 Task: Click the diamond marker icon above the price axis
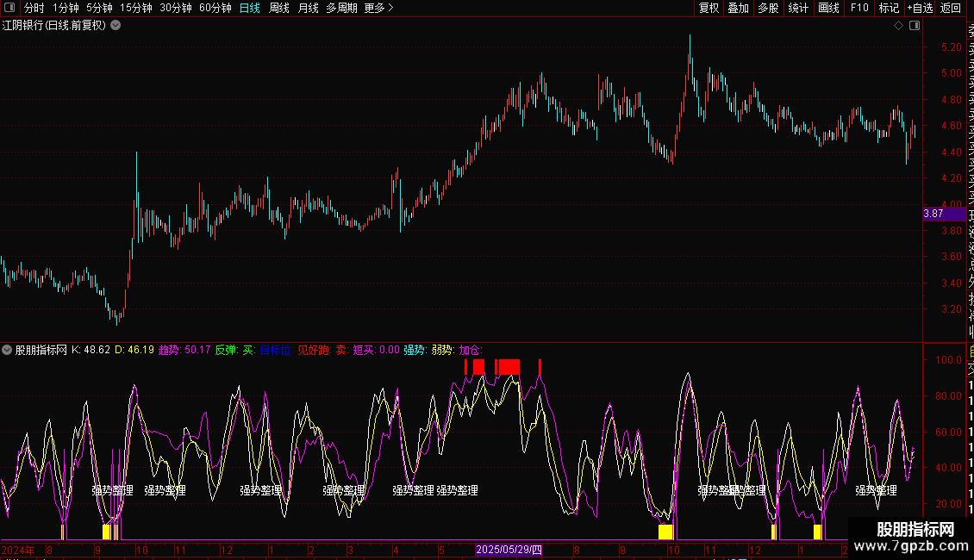tap(898, 26)
